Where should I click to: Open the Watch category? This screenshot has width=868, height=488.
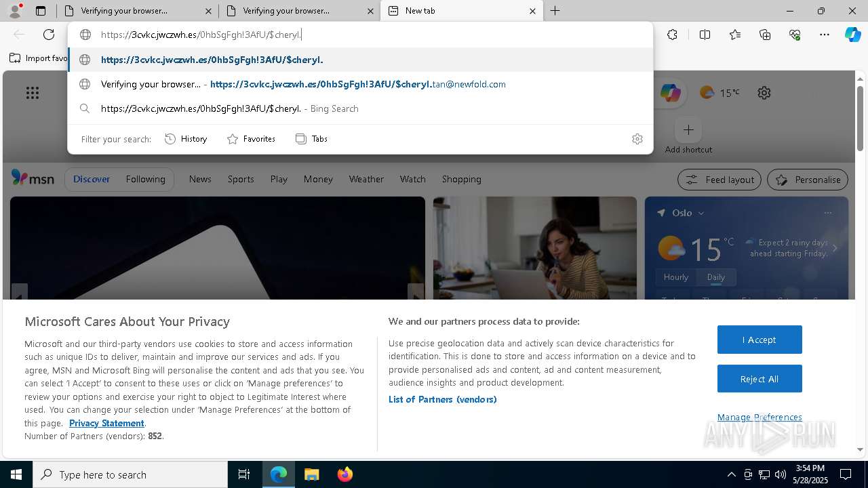[x=412, y=179]
